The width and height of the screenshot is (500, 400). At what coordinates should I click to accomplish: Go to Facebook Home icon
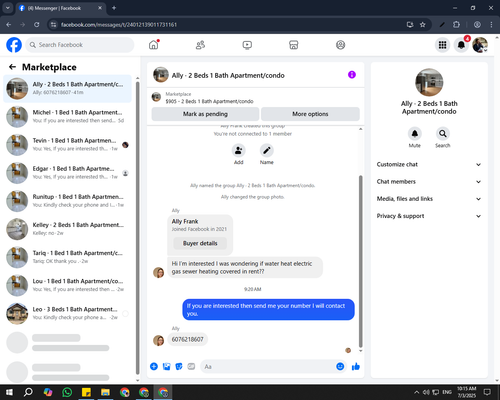click(154, 45)
